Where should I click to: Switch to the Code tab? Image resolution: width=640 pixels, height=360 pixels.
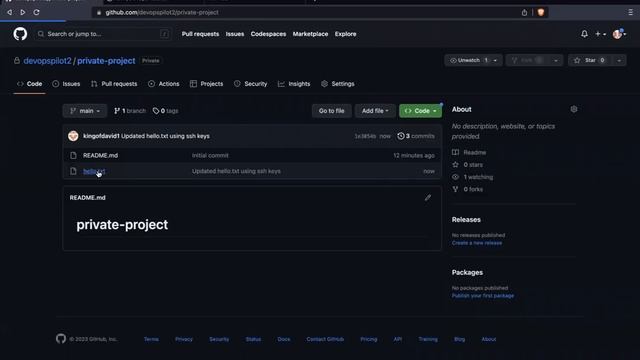[29, 84]
